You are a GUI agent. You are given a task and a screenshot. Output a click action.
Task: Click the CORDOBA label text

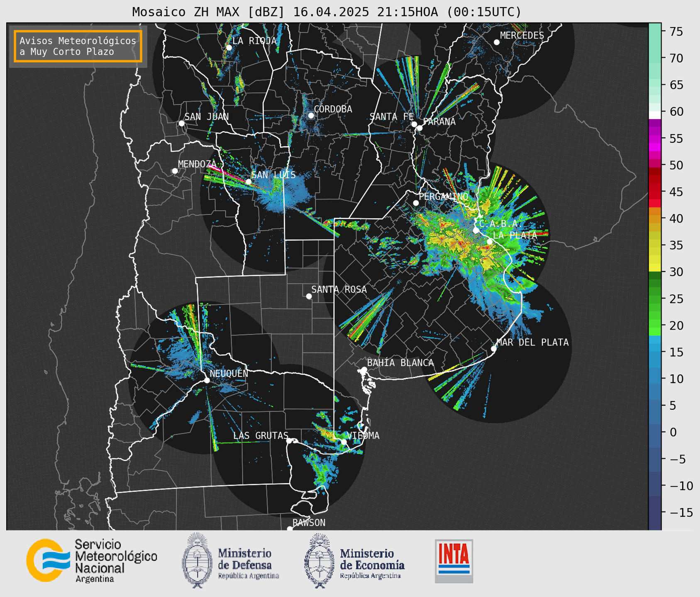333,109
